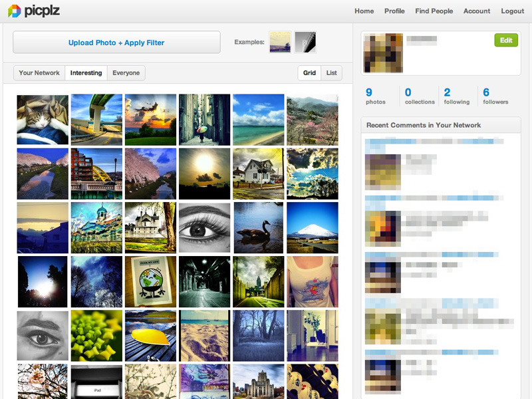
Task: View the 2 following list
Action: (x=456, y=96)
